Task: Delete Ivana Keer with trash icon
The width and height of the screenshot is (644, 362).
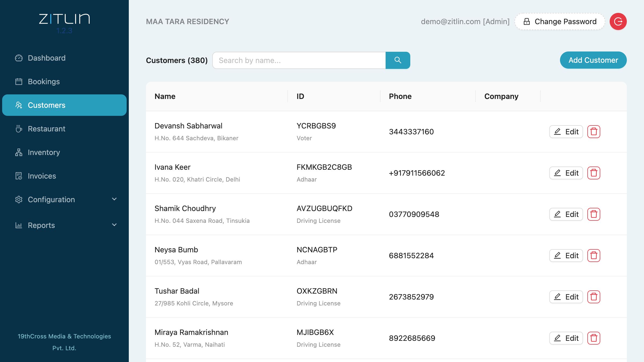Action: pyautogui.click(x=594, y=173)
